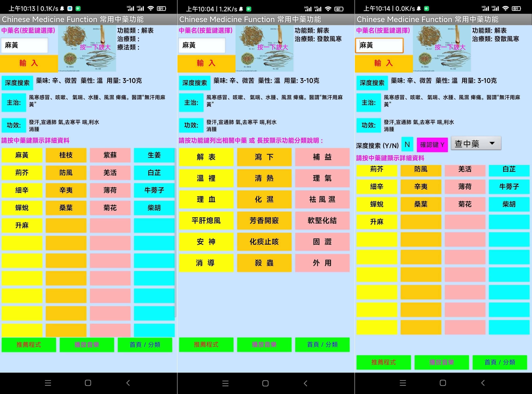Click the 麻黃 herb name input field
The image size is (532, 394).
click(x=25, y=45)
